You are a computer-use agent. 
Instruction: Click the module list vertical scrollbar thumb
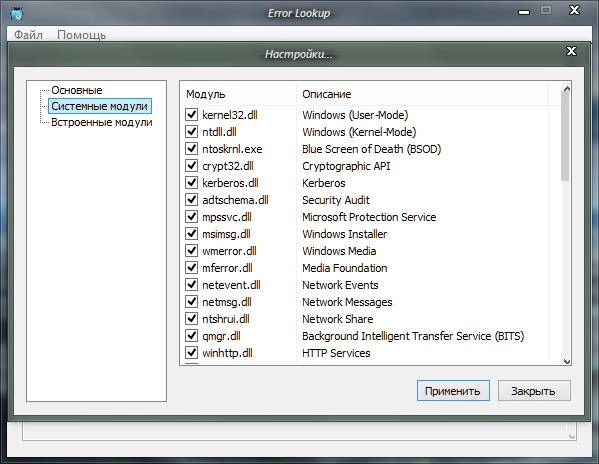565,136
